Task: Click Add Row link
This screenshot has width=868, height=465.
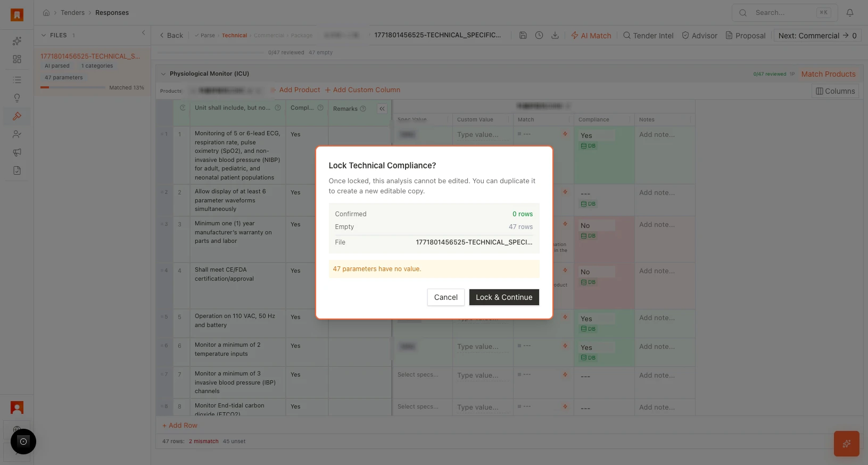Action: (180, 426)
